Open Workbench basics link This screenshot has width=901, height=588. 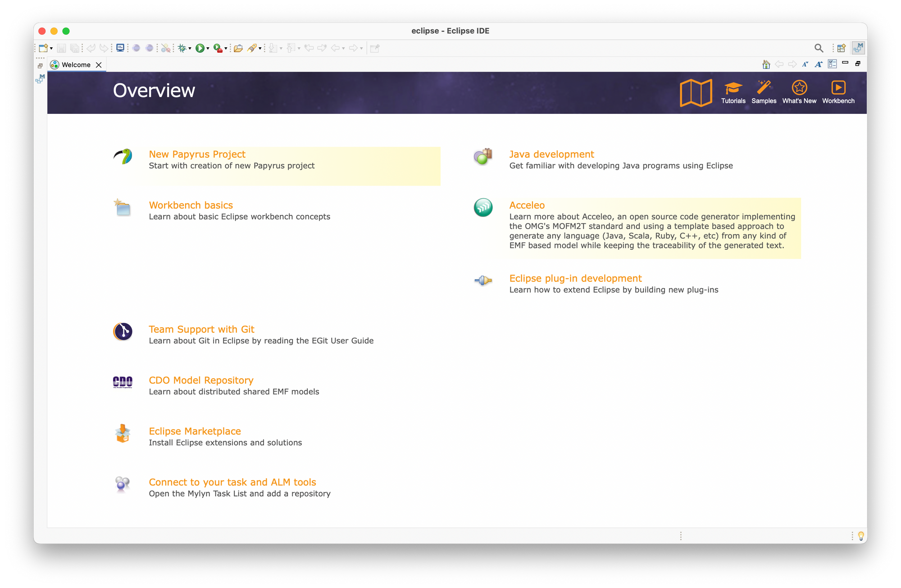(x=191, y=205)
